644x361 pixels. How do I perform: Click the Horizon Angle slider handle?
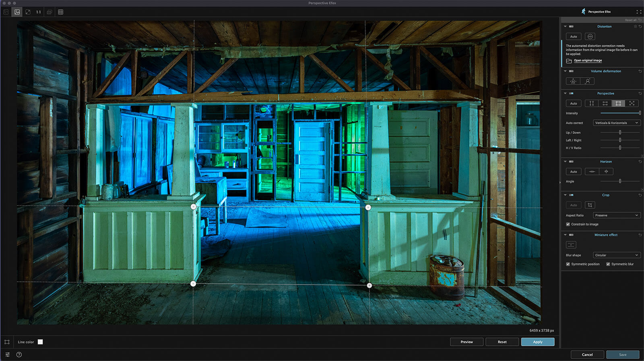pos(620,181)
